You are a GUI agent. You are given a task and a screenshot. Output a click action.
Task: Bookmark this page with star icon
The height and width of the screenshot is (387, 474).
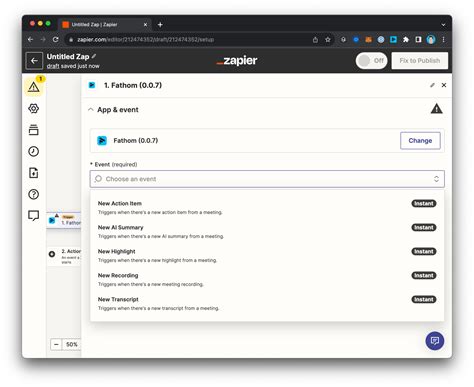[x=328, y=40]
